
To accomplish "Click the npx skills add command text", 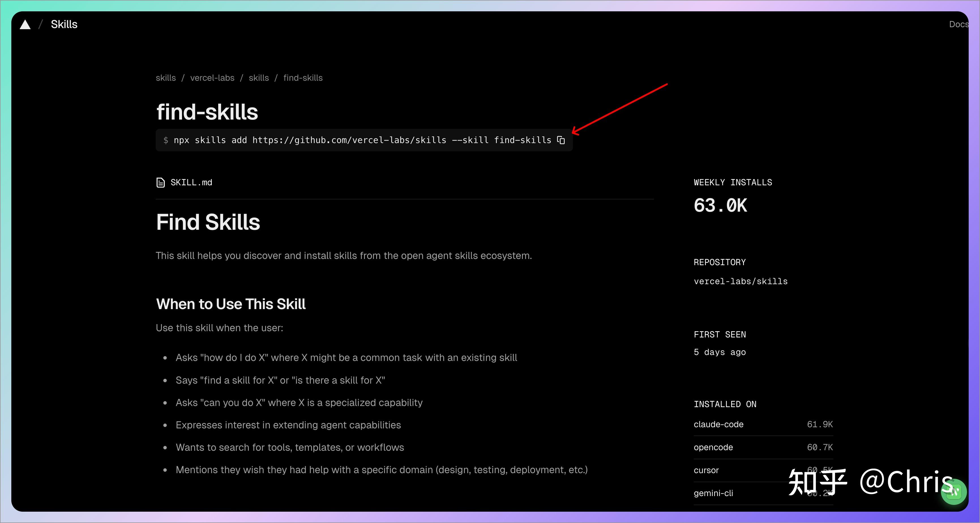I will coord(362,140).
